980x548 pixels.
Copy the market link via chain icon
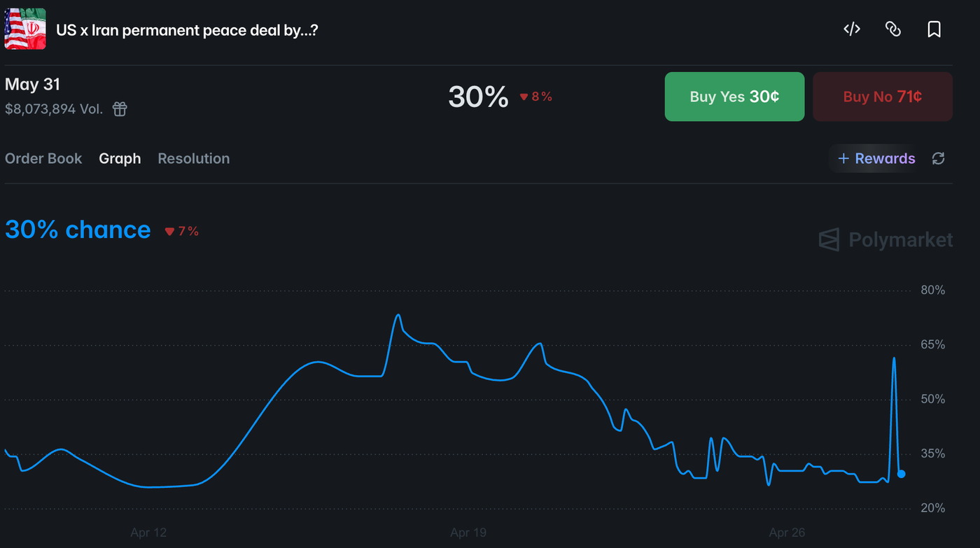[892, 29]
